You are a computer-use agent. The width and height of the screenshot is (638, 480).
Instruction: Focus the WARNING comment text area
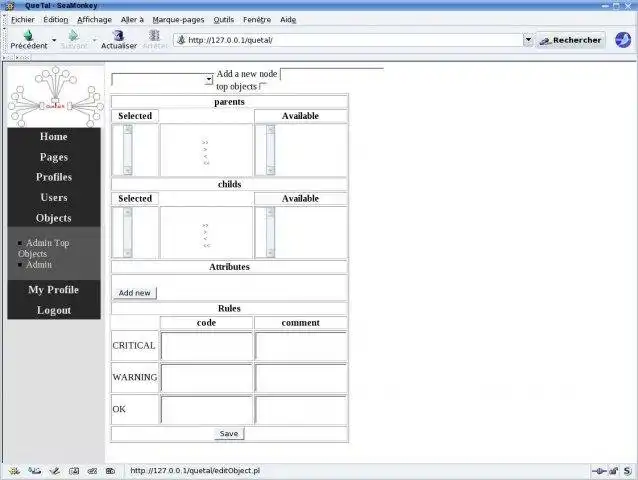coord(301,378)
